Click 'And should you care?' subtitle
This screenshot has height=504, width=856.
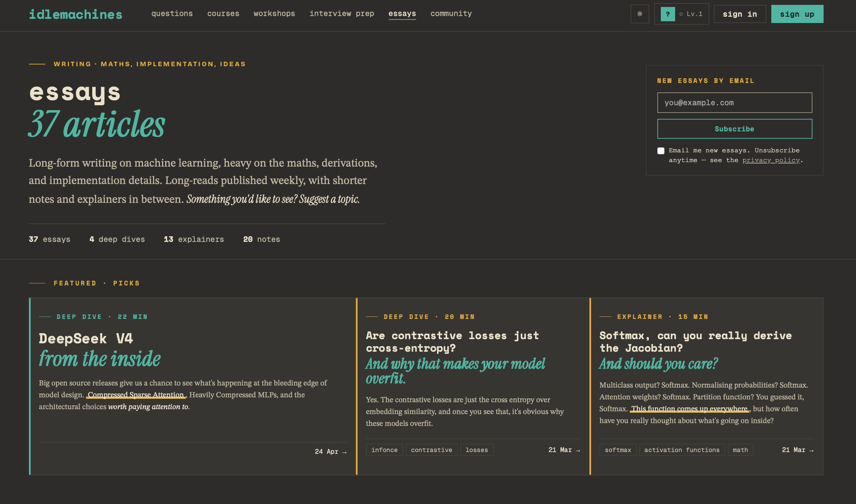(658, 364)
